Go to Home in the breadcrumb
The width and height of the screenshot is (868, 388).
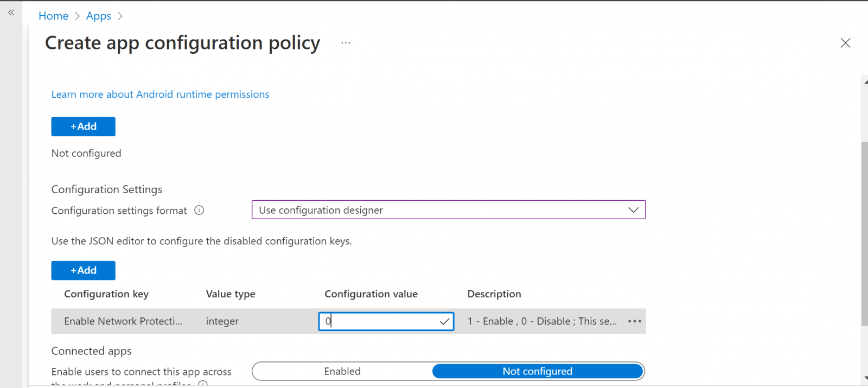point(53,16)
